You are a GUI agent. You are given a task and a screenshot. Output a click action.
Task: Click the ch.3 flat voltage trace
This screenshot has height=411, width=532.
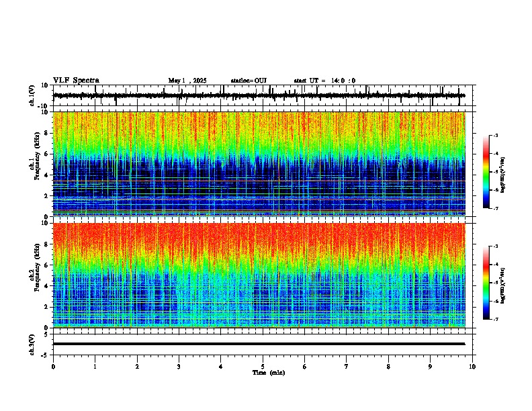click(x=259, y=344)
